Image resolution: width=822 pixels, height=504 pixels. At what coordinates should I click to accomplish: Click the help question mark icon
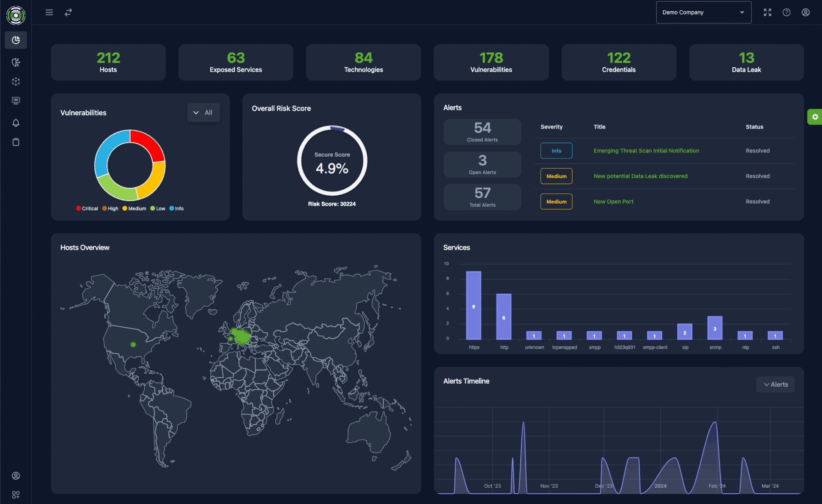click(786, 12)
